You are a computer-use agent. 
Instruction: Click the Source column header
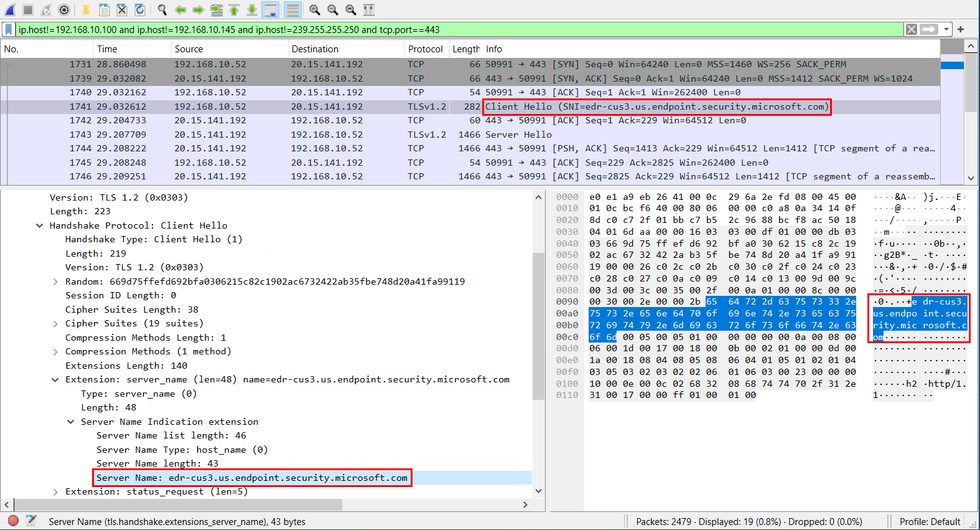[189, 49]
